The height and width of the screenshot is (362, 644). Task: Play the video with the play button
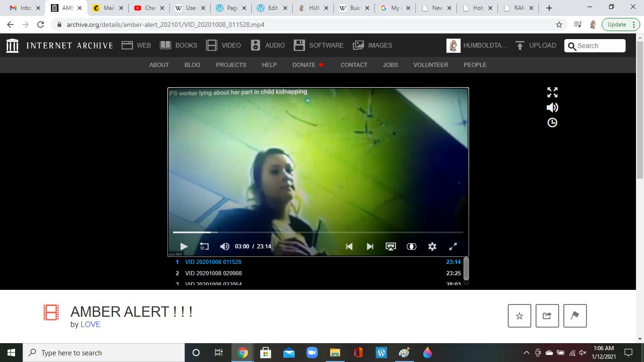pos(184,247)
